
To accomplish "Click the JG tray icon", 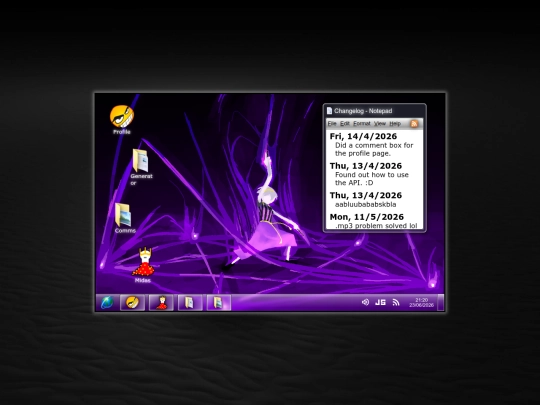I will pos(380,302).
